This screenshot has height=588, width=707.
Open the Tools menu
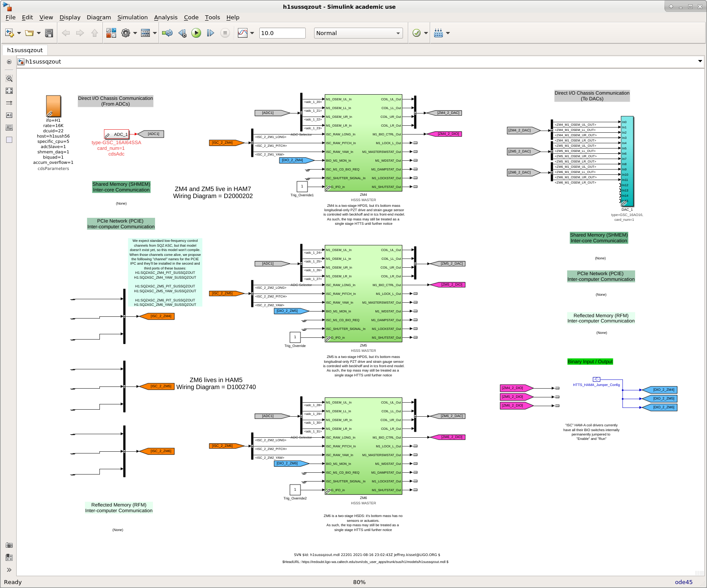tap(212, 17)
